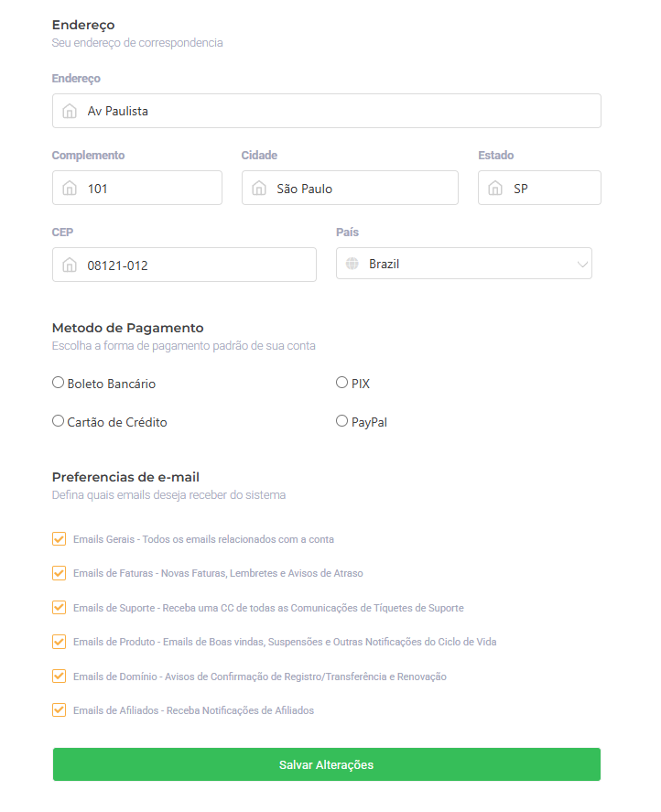The height and width of the screenshot is (812, 661).
Task: Uncheck Emails de Produto checkbox
Action: click(60, 642)
